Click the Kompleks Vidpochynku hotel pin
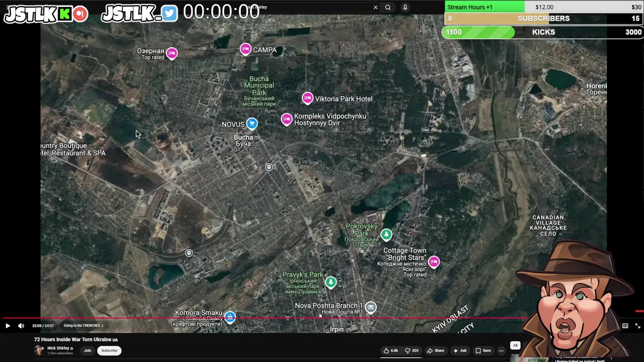The image size is (644, 362). pyautogui.click(x=286, y=119)
